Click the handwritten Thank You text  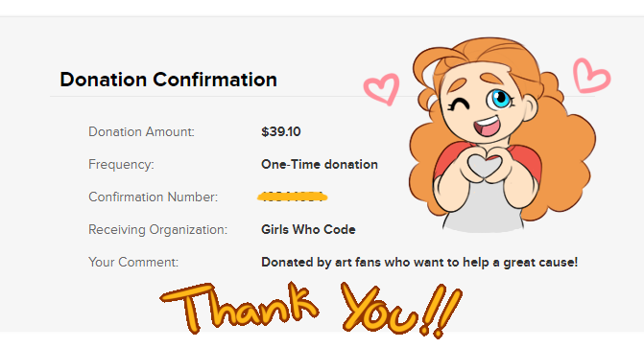[311, 309]
